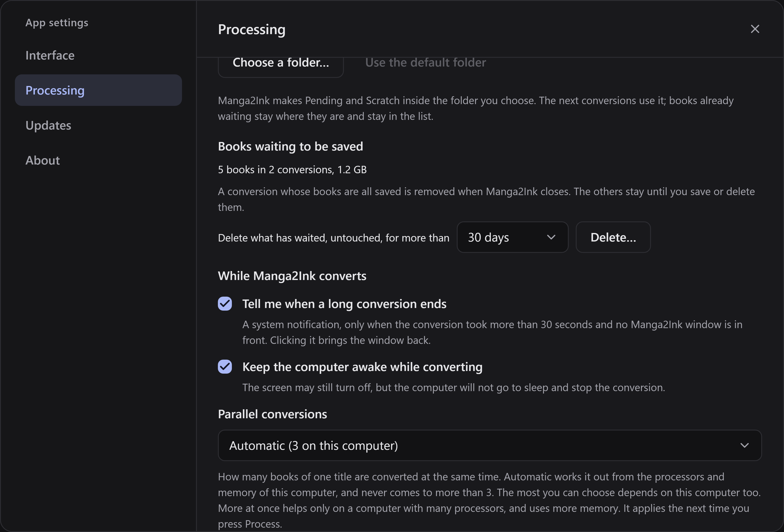The width and height of the screenshot is (784, 532).
Task: Close the settings dialog with the X icon
Action: pos(755,29)
